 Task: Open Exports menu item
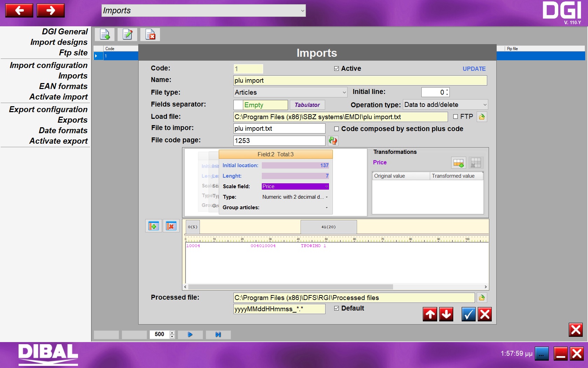pyautogui.click(x=72, y=120)
